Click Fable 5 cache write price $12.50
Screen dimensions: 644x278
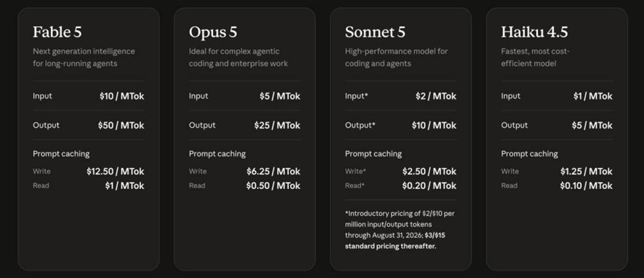(115, 171)
